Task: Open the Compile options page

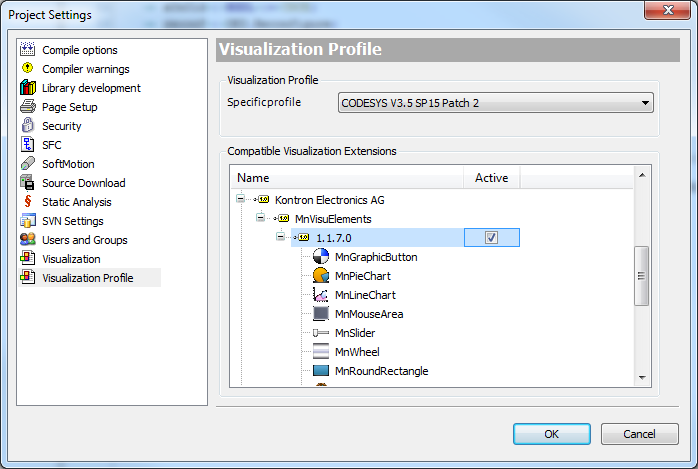Action: coord(79,50)
